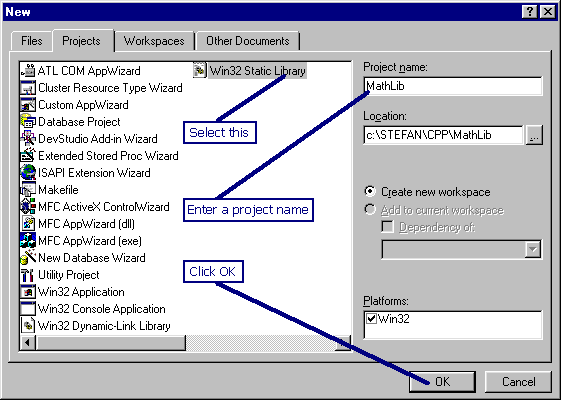
Task: Open the Other Documents tab
Action: click(x=248, y=41)
